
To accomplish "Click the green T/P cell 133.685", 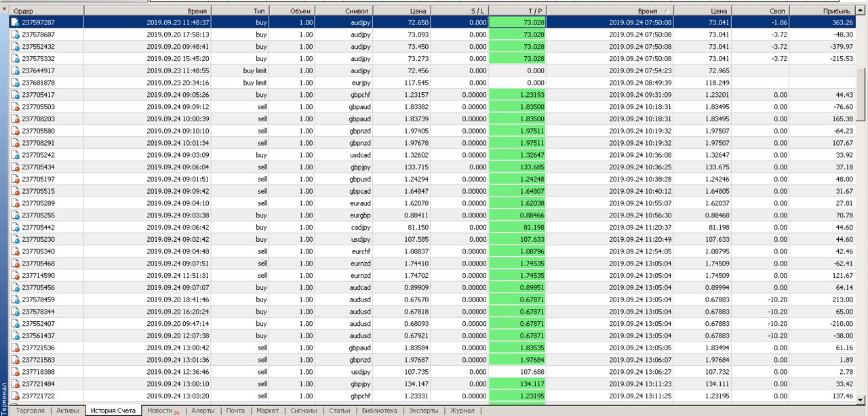I will coord(517,167).
